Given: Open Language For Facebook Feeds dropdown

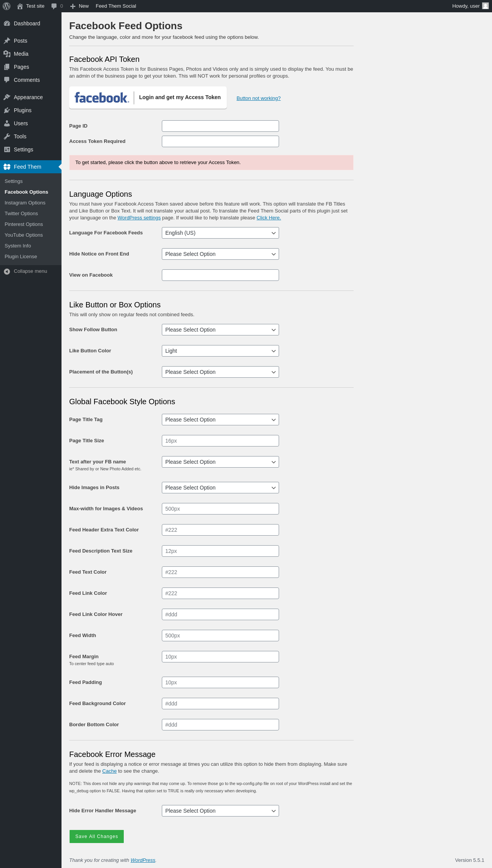Looking at the screenshot, I should pos(220,233).
